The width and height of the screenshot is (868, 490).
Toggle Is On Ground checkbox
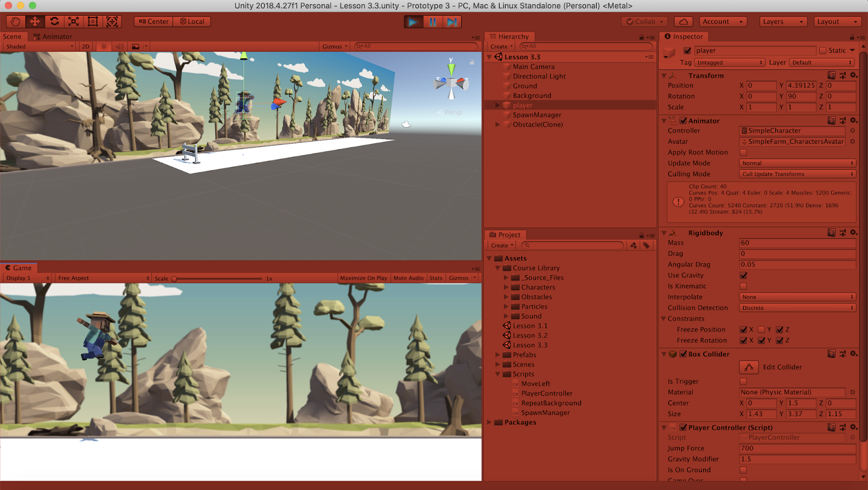click(743, 470)
